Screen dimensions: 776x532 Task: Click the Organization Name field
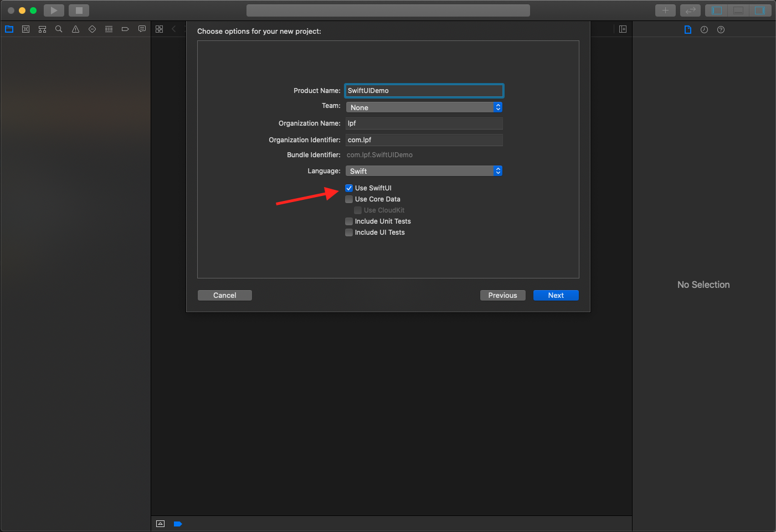pos(424,123)
